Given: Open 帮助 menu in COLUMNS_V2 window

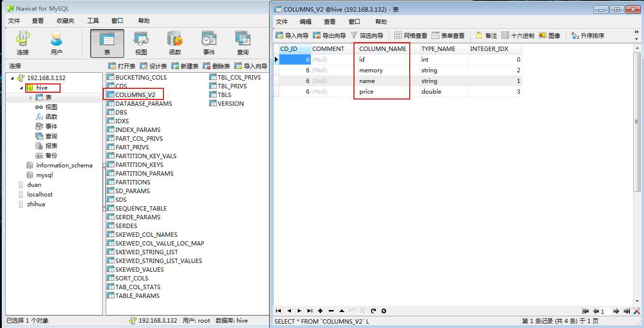Looking at the screenshot, I should pos(381,21).
